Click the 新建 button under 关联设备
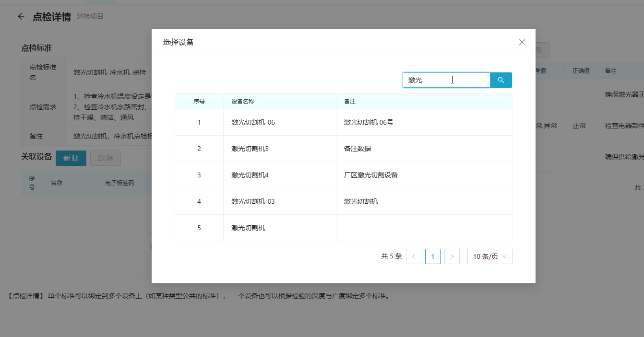Image resolution: width=644 pixels, height=337 pixels. click(x=71, y=158)
